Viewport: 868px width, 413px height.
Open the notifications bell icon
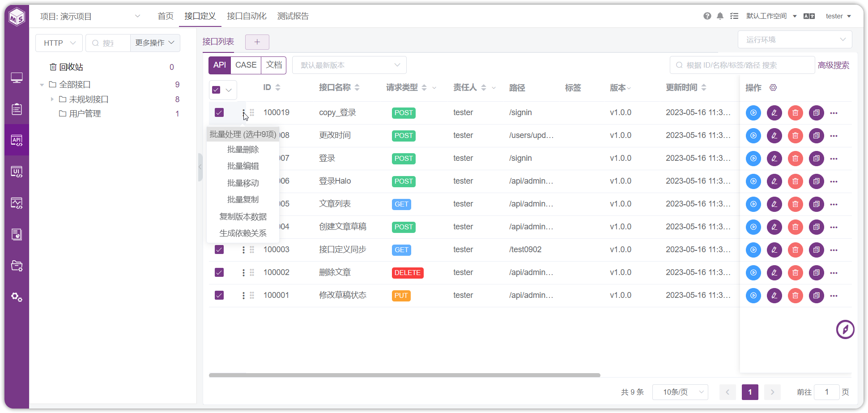720,16
